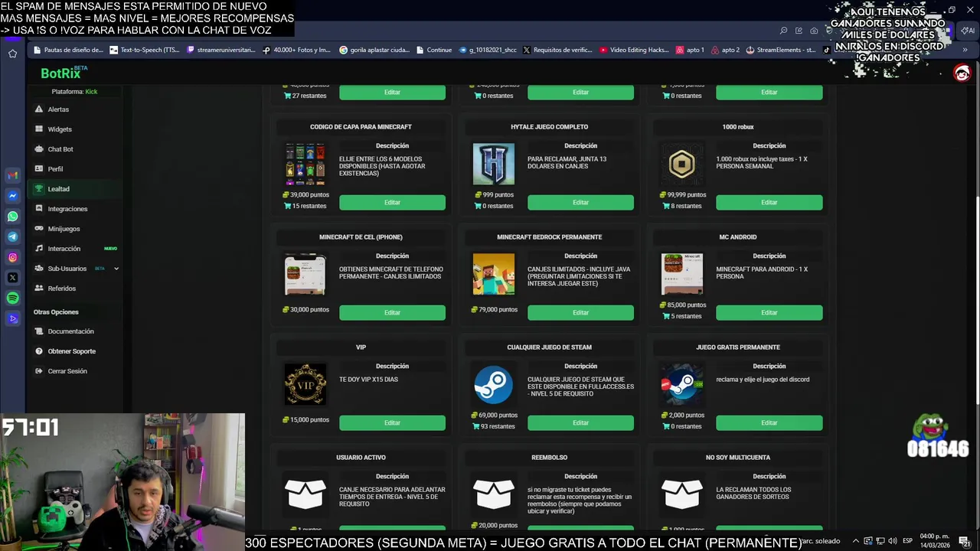The width and height of the screenshot is (980, 551).
Task: Edit the Minecraft Bedrock Permanente reward
Action: 580,312
